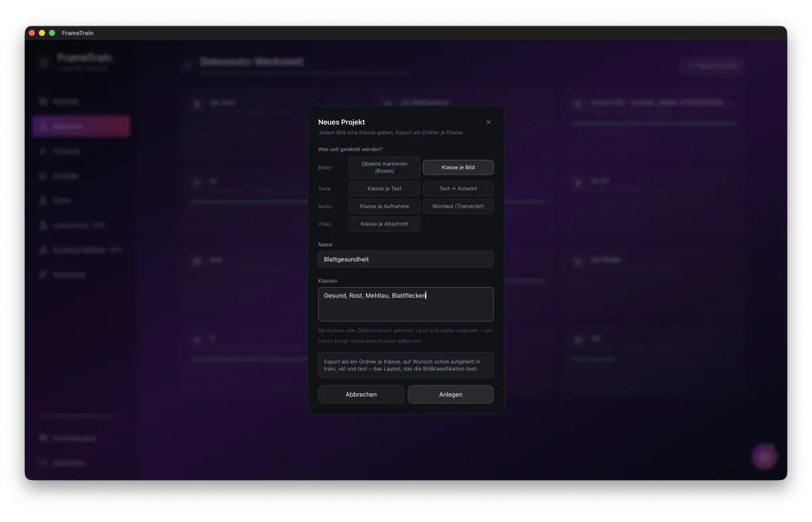Select the 'Objekte markieren (Boxen)' option

384,167
